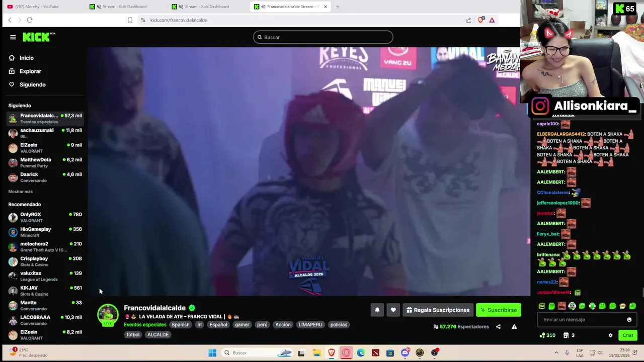The image size is (644, 362).
Task: Open Brave browser from the taskbar
Action: point(331,353)
